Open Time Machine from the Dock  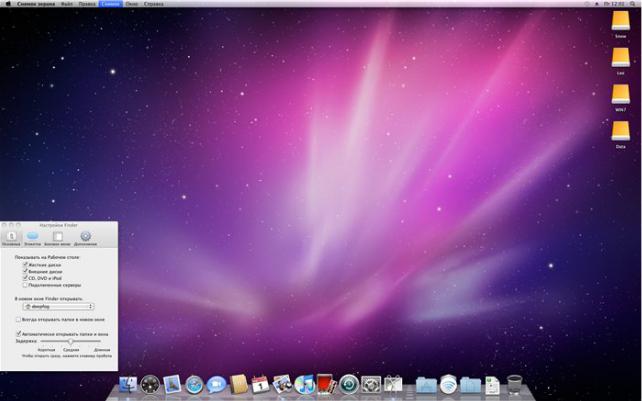[349, 385]
